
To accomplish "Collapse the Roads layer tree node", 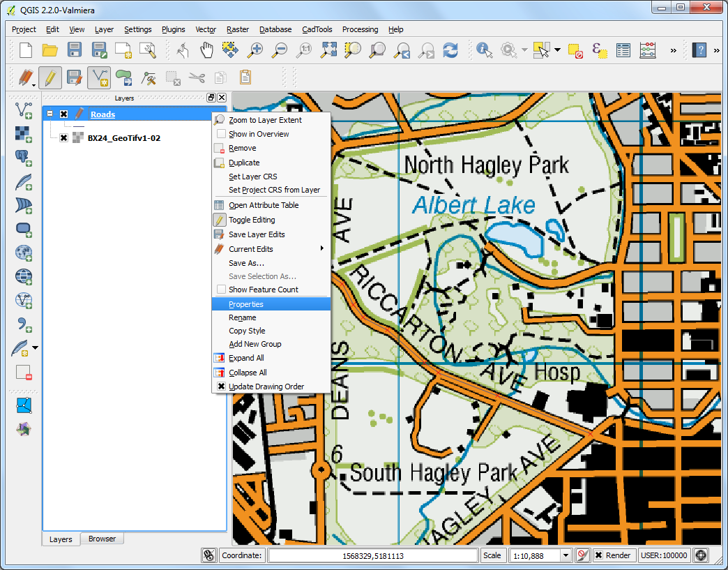I will click(50, 114).
